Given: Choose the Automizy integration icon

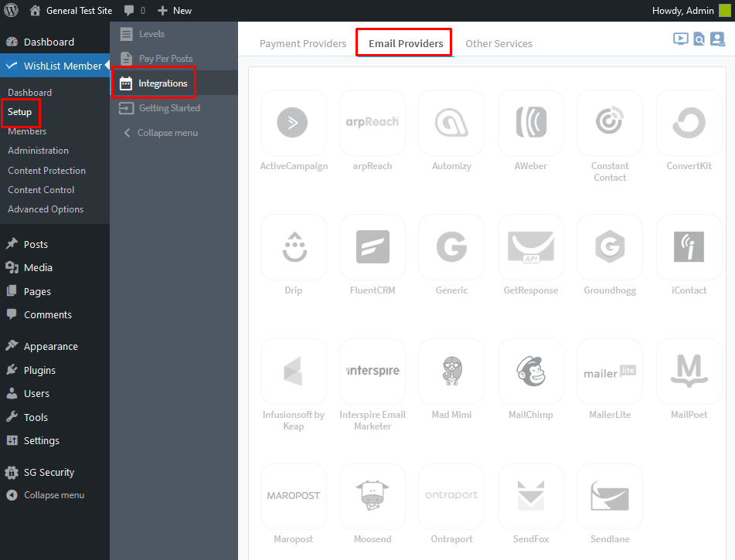Looking at the screenshot, I should [x=451, y=123].
